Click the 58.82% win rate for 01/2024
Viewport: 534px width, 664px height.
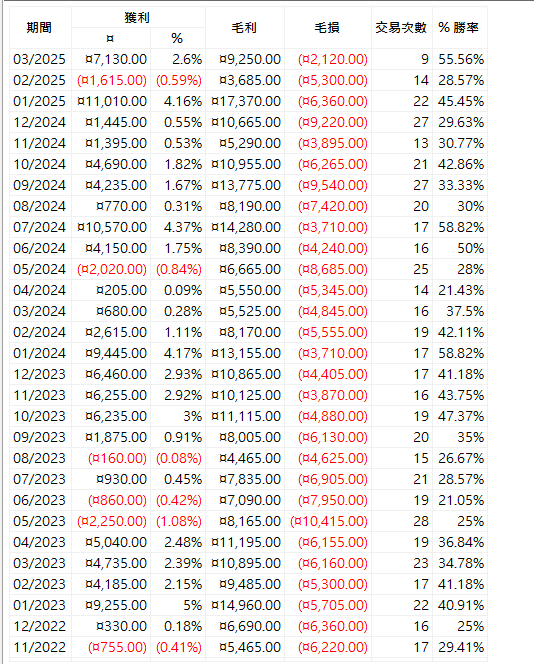(459, 353)
